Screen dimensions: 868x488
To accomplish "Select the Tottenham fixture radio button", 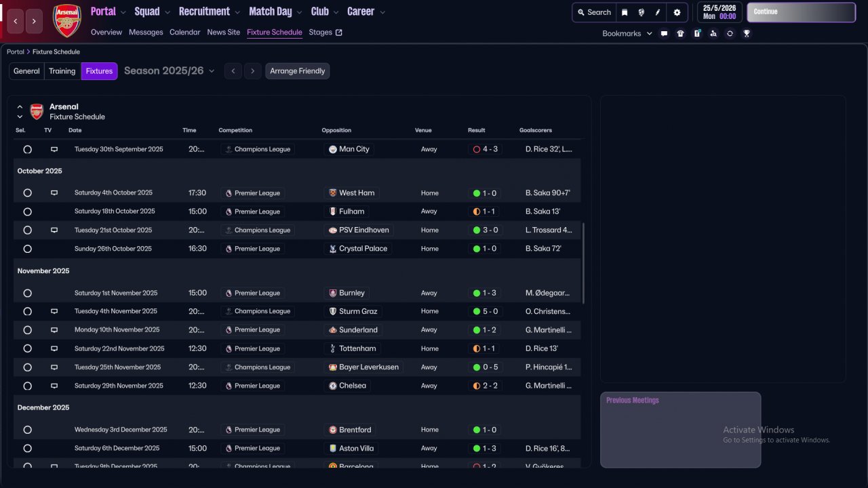I will pyautogui.click(x=27, y=348).
